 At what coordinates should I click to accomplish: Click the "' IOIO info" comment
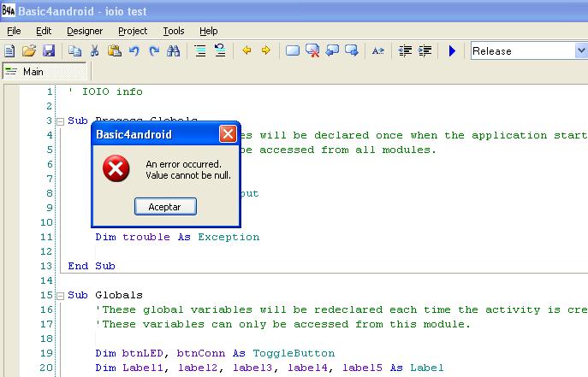click(x=105, y=91)
